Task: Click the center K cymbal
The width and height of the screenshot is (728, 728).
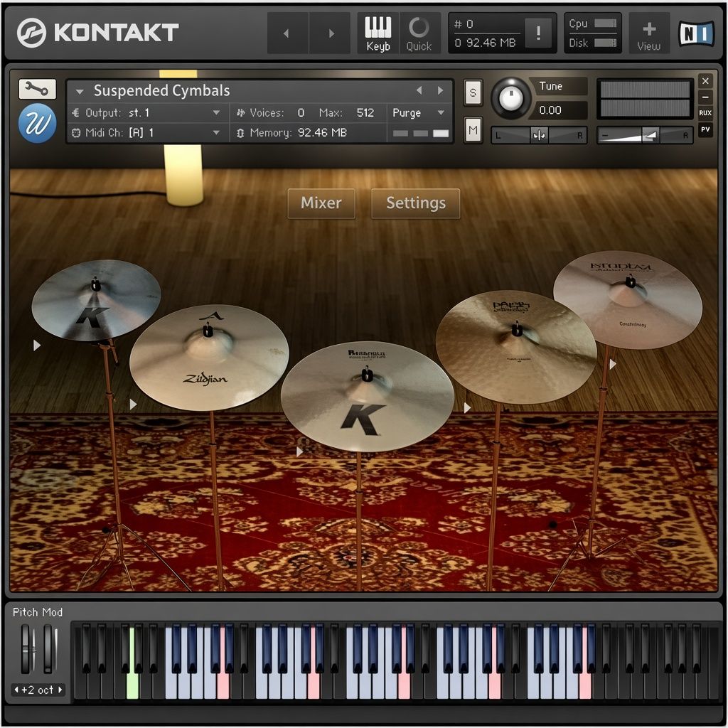Action: pyautogui.click(x=368, y=396)
